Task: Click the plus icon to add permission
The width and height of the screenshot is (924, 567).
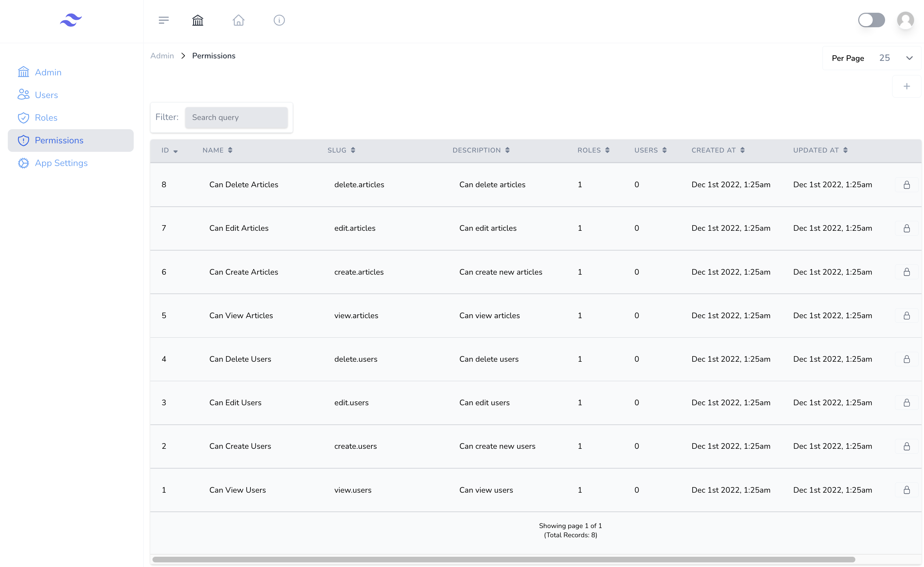Action: pyautogui.click(x=906, y=86)
